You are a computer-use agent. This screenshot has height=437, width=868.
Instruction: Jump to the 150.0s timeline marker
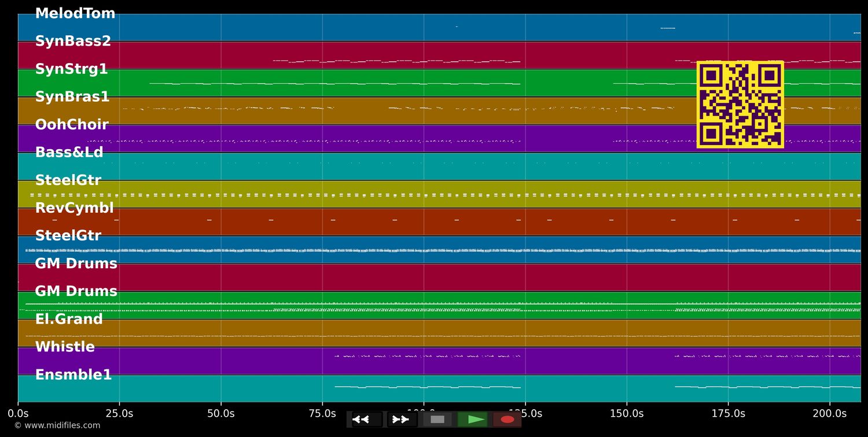pos(627,413)
